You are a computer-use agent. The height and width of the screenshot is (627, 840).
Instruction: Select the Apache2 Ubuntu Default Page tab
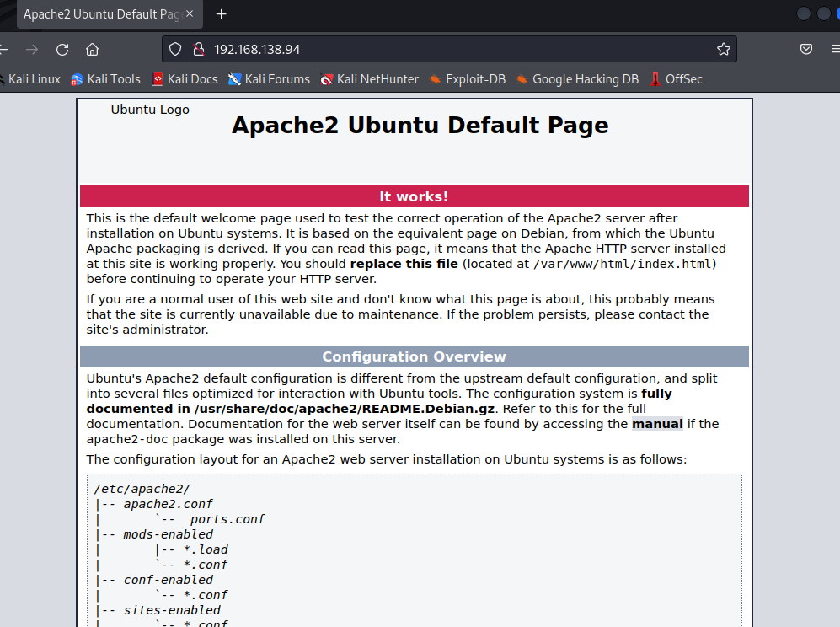point(110,14)
